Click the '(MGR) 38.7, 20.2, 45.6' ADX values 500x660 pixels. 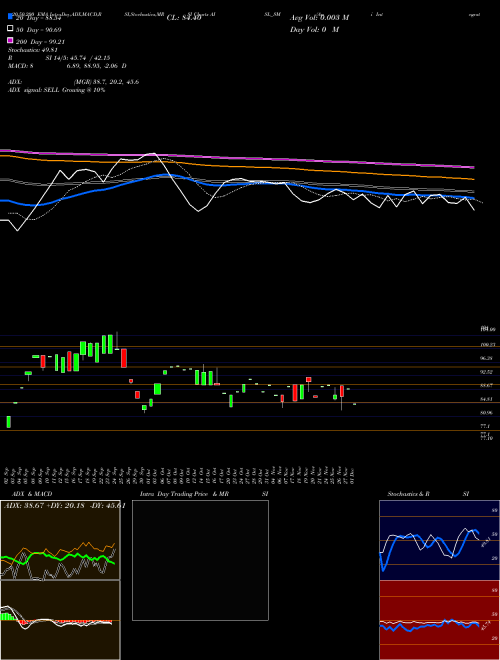click(106, 82)
